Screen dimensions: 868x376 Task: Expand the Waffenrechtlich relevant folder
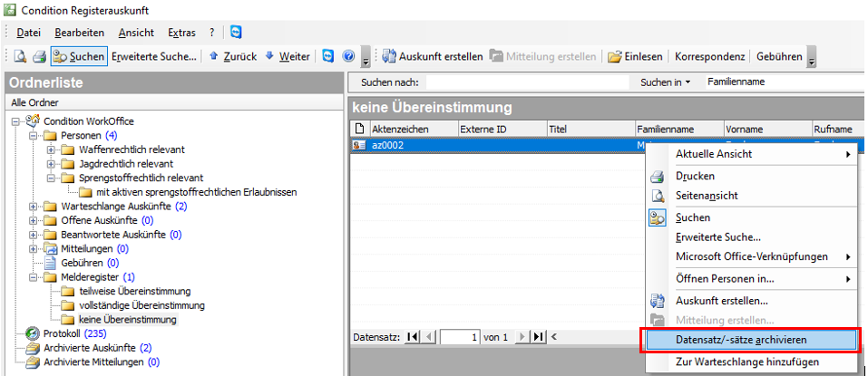tap(52, 149)
